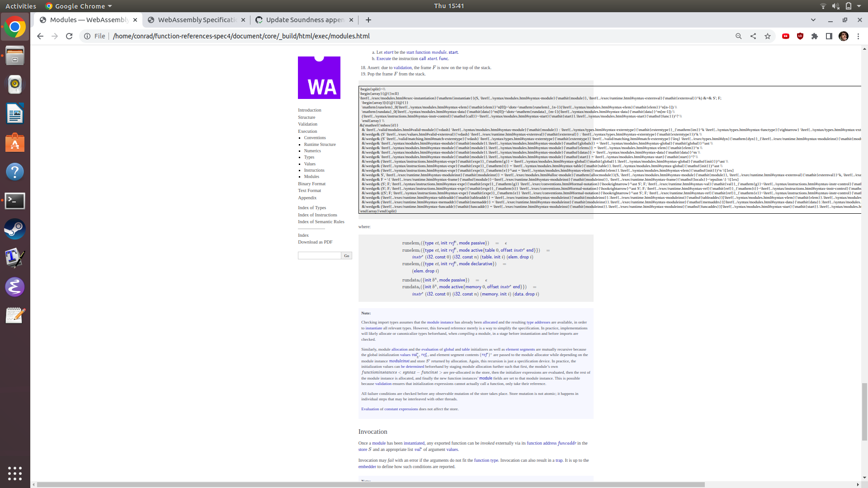Open the system status menu chevron
The width and height of the screenshot is (868, 488).
[x=859, y=6]
